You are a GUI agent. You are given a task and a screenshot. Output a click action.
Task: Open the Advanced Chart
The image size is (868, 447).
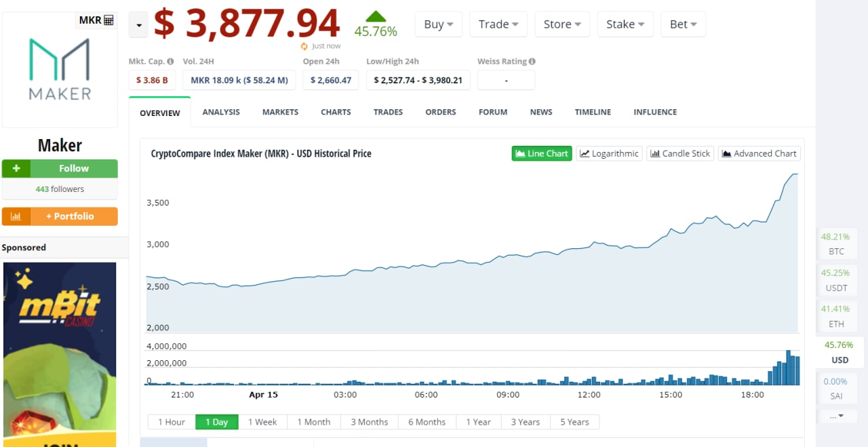tap(759, 153)
